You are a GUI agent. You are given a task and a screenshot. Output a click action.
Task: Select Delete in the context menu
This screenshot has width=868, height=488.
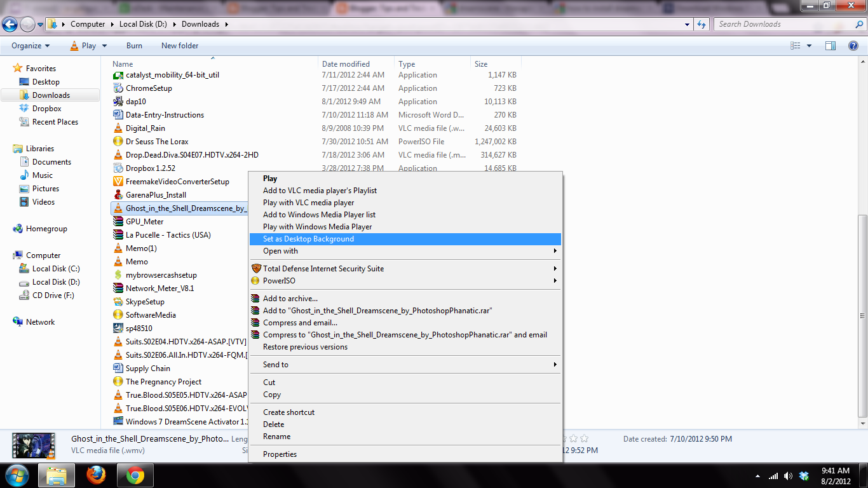pos(273,424)
